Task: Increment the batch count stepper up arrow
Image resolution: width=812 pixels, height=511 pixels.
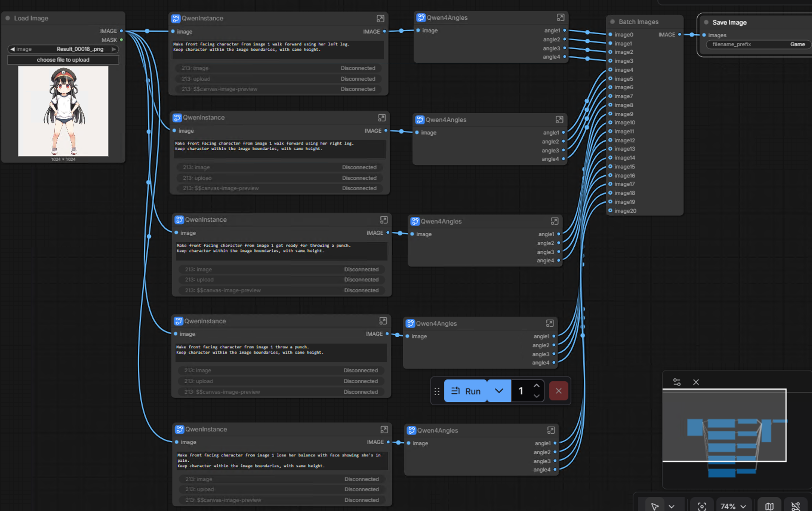Action: [536, 386]
